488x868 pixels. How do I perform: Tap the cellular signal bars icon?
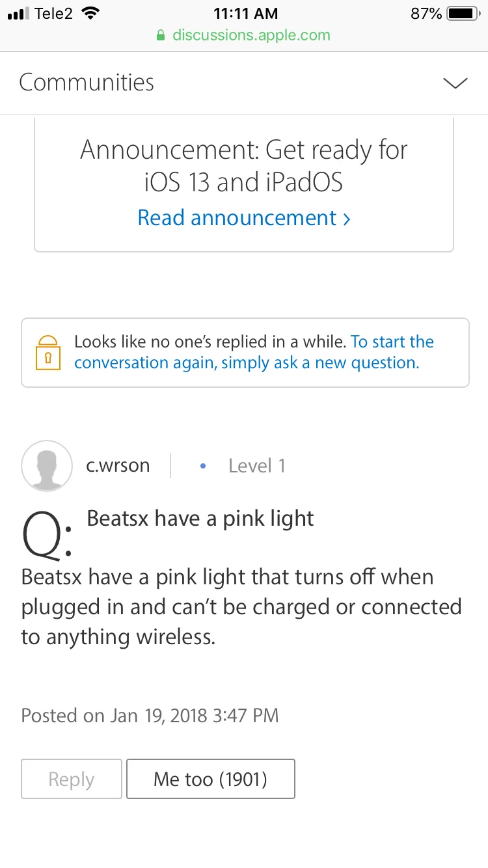click(19, 14)
